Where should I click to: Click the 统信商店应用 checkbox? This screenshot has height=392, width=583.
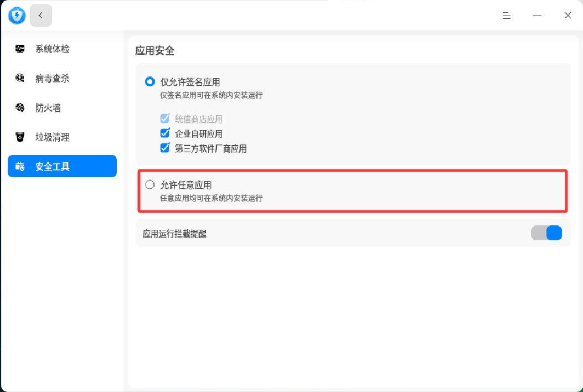(x=164, y=118)
